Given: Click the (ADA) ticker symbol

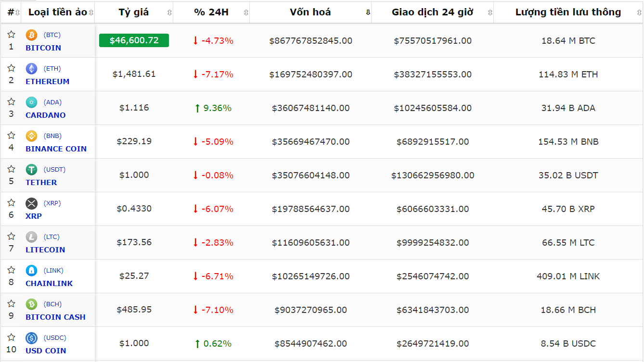Looking at the screenshot, I should coord(52,102).
